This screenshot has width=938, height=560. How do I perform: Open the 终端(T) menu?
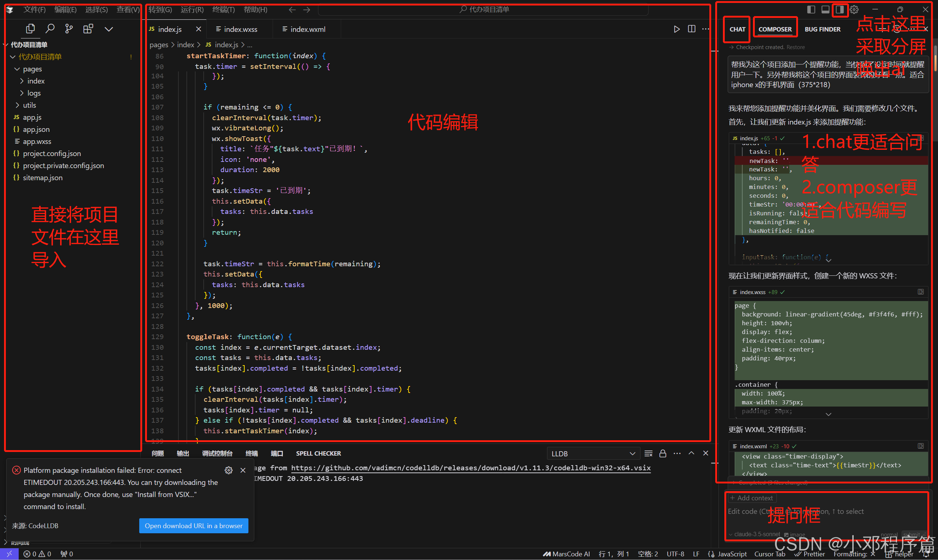pos(224,10)
